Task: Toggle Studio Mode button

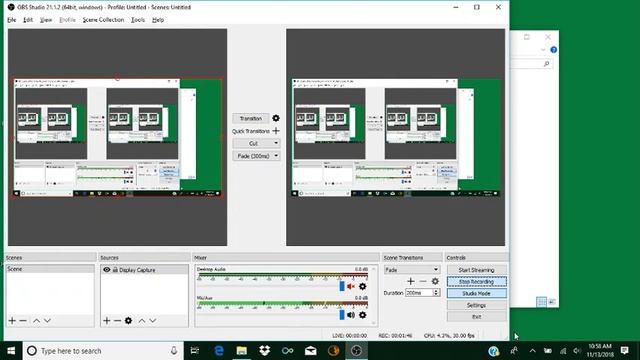Action: (477, 293)
